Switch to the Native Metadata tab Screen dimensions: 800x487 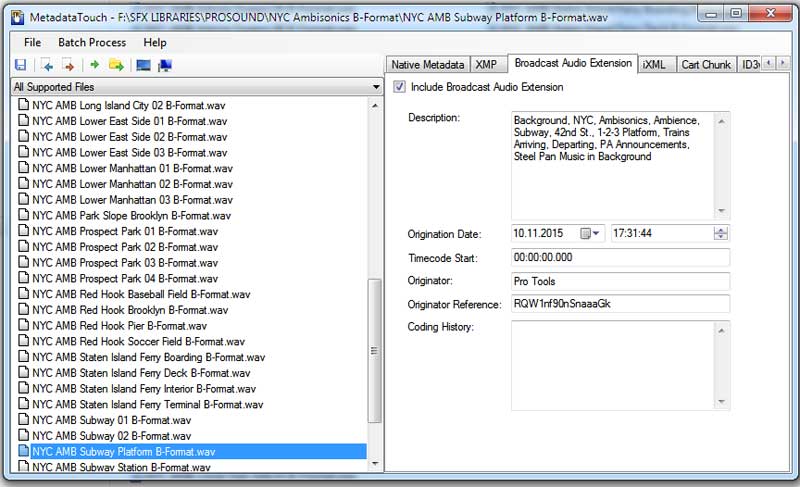tap(428, 65)
